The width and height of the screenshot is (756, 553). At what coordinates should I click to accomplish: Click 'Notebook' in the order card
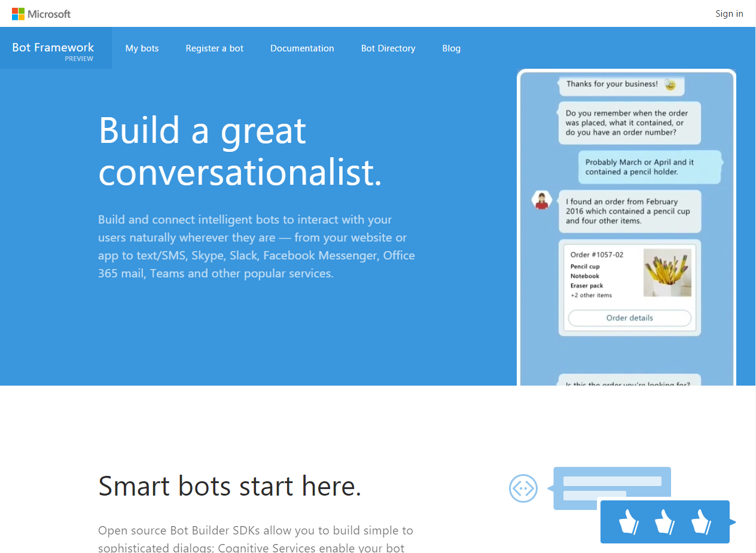click(585, 276)
